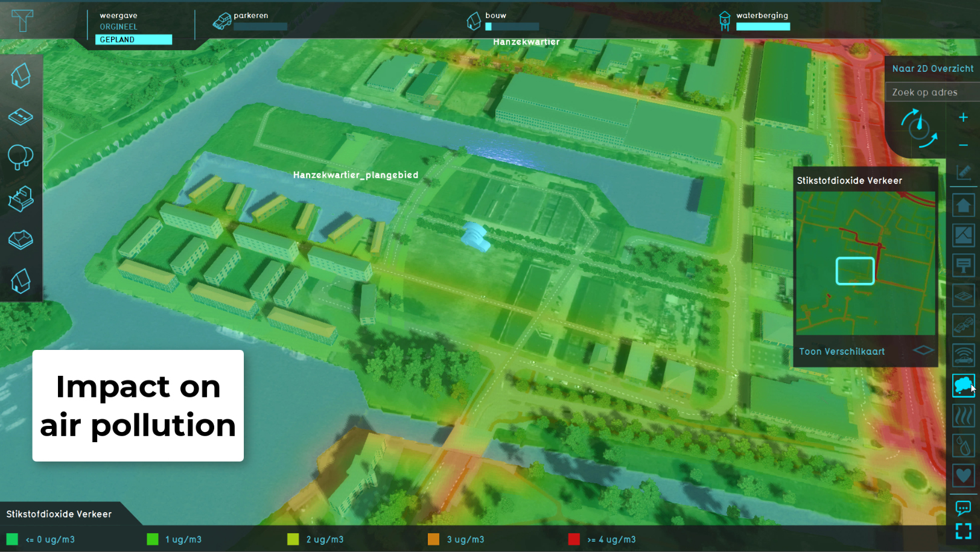Select the water droplets overlay icon

964,446
